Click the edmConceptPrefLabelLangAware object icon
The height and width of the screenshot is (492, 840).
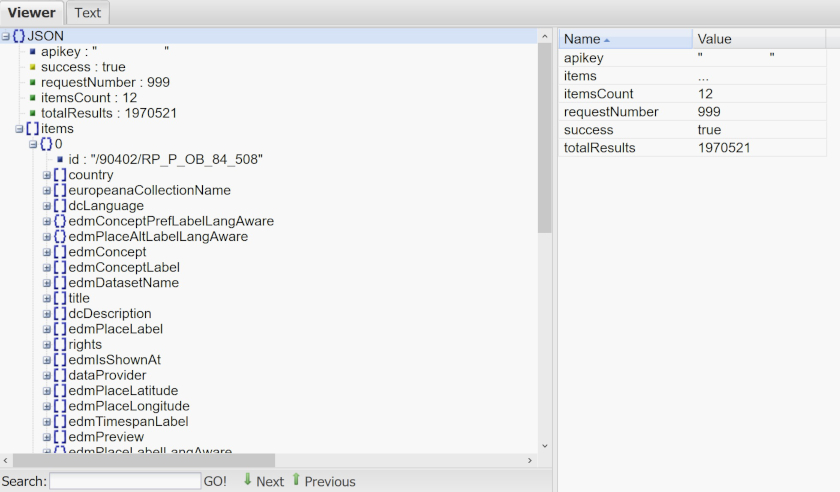point(60,221)
